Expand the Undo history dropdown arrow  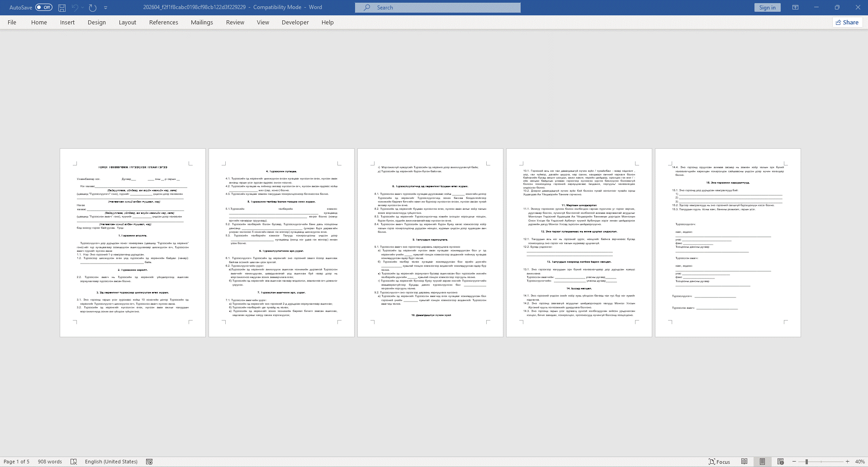(83, 8)
